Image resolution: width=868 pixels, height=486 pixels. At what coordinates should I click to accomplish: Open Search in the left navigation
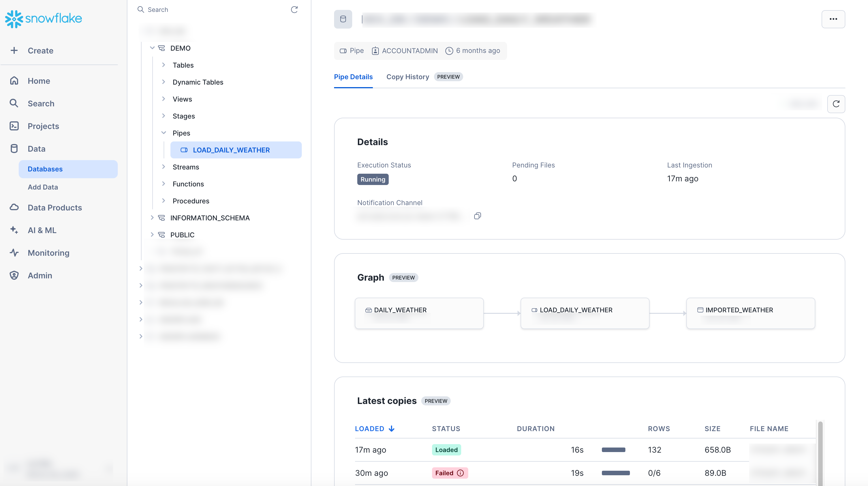(41, 104)
